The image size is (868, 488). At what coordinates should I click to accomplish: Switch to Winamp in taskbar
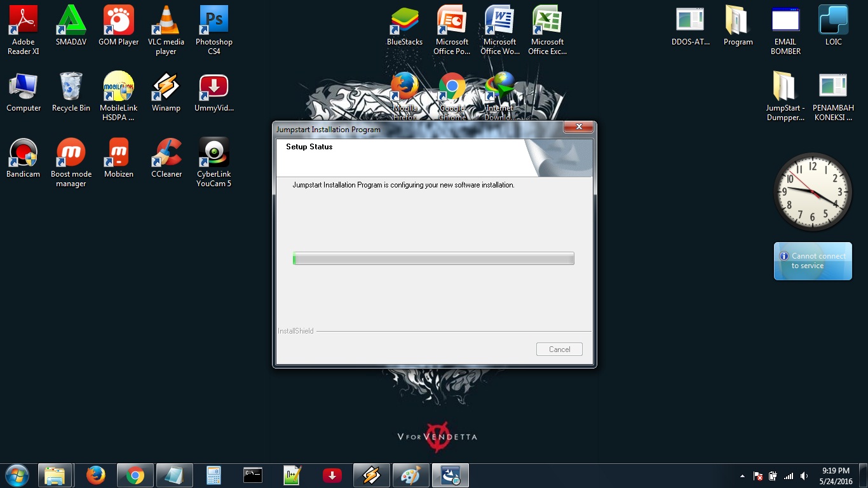[x=371, y=475]
